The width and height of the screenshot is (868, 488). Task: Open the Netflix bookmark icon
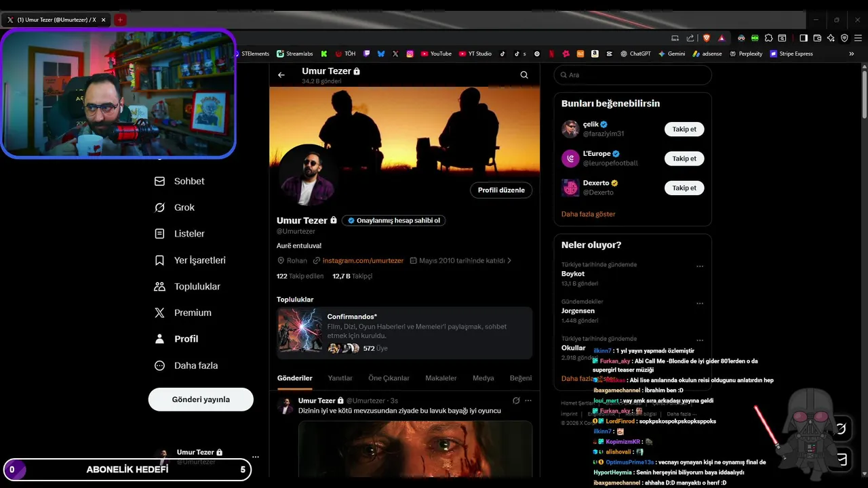(551, 54)
